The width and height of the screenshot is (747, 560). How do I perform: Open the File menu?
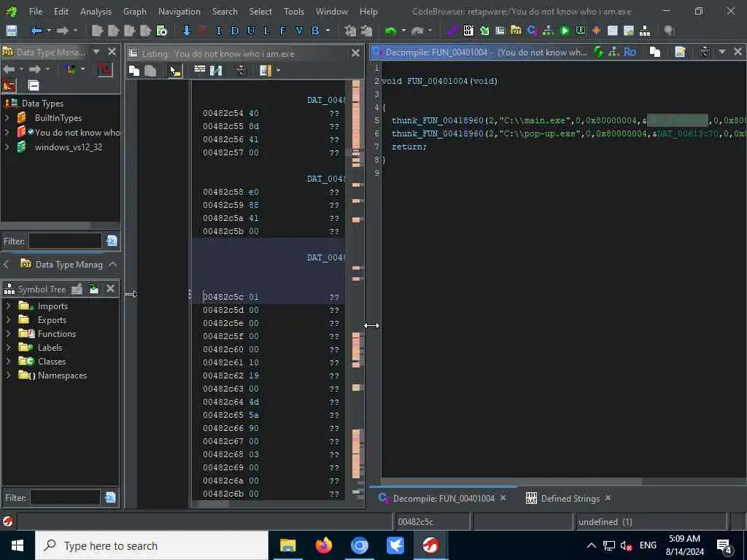36,12
